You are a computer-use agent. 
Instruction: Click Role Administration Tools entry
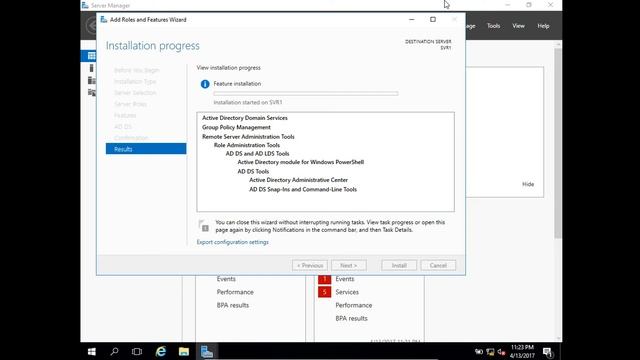[x=247, y=145]
